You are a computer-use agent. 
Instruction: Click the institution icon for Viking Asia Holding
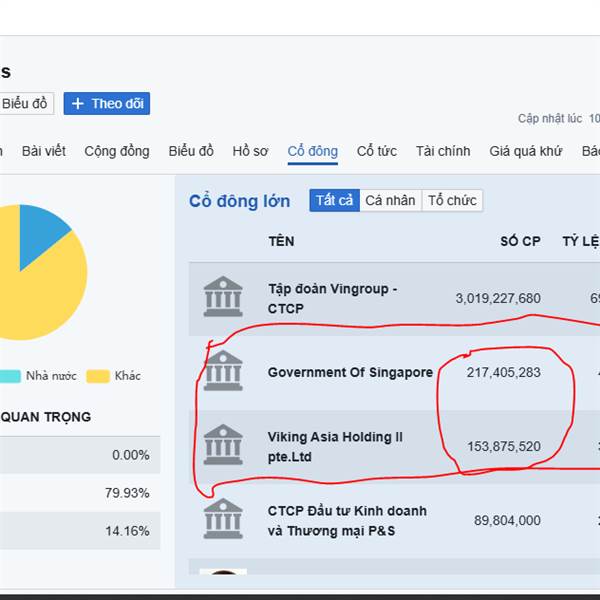[x=223, y=445]
